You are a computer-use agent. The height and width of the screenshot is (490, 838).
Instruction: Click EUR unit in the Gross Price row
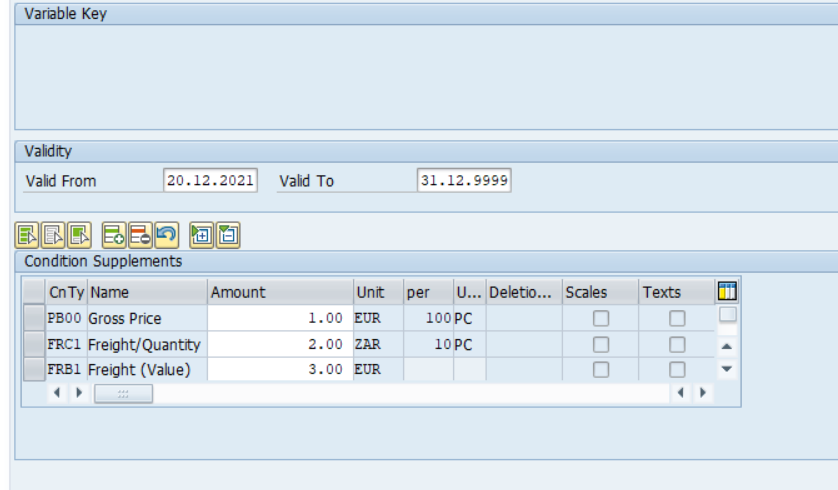tap(378, 318)
